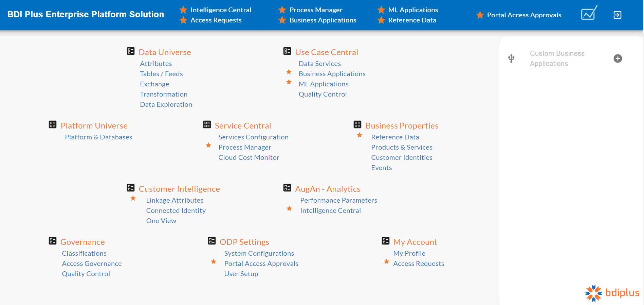Click the chart checkmark icon in header
Viewport: 644px width, 305px height.
589,14
